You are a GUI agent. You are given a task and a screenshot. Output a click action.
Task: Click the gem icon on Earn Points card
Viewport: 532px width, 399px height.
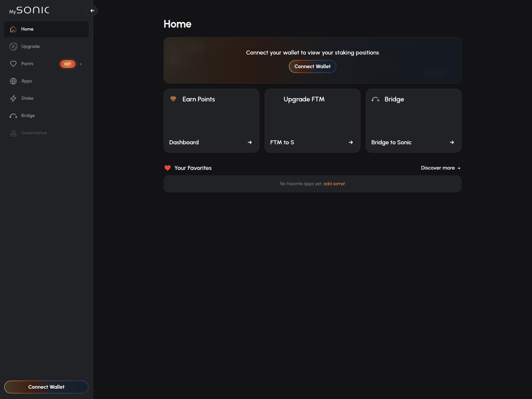coord(173,99)
